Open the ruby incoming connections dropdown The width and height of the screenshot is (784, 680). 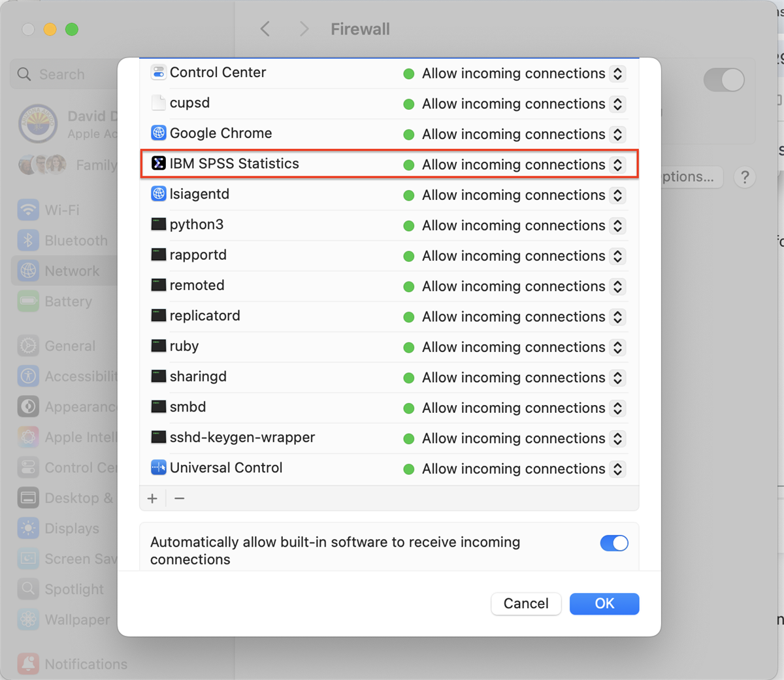click(x=617, y=348)
